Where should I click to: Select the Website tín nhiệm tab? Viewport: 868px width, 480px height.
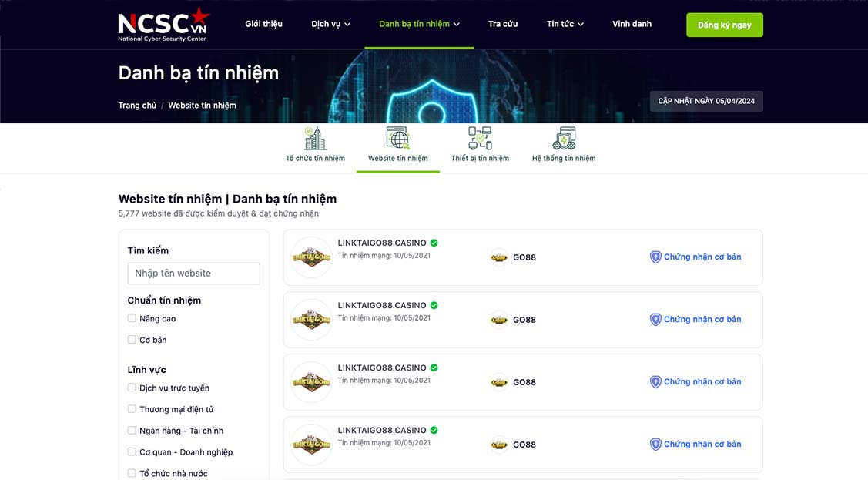(397, 146)
